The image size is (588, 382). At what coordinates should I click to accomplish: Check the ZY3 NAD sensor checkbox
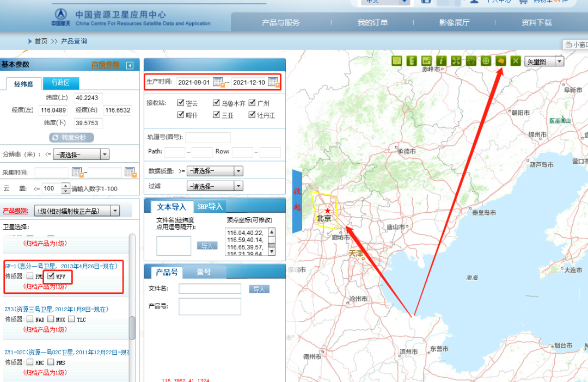click(30, 319)
